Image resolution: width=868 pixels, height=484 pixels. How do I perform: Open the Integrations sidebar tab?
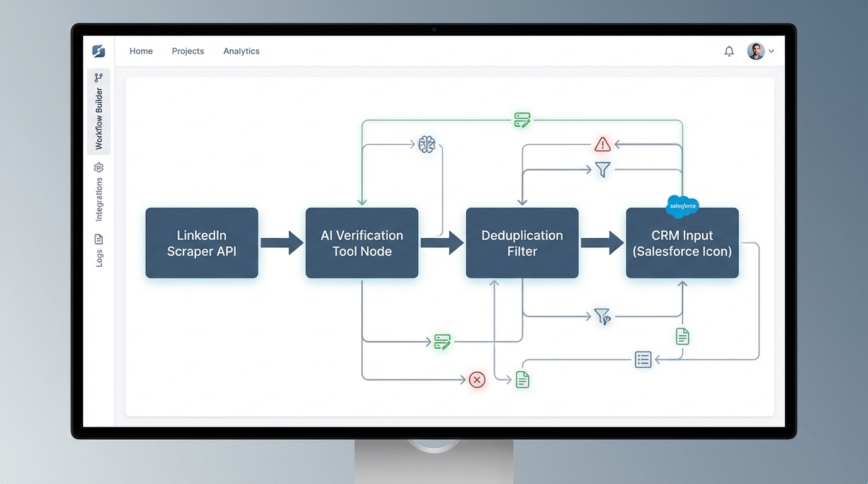click(x=98, y=192)
